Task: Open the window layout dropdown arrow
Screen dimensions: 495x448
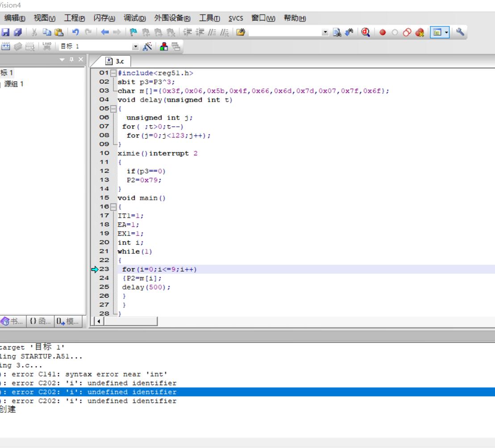Action: click(x=446, y=32)
